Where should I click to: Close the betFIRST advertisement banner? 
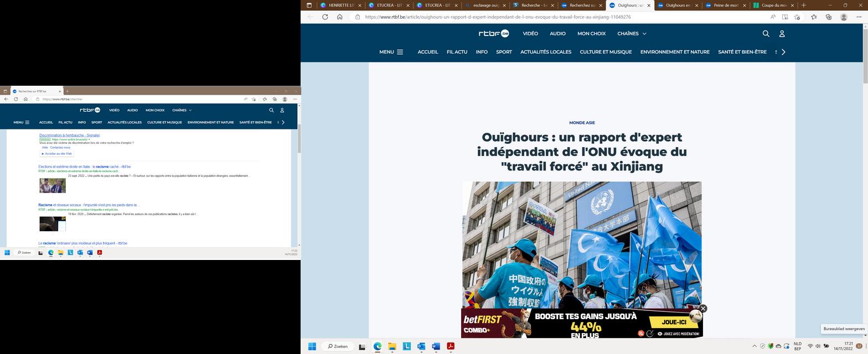coord(703,309)
